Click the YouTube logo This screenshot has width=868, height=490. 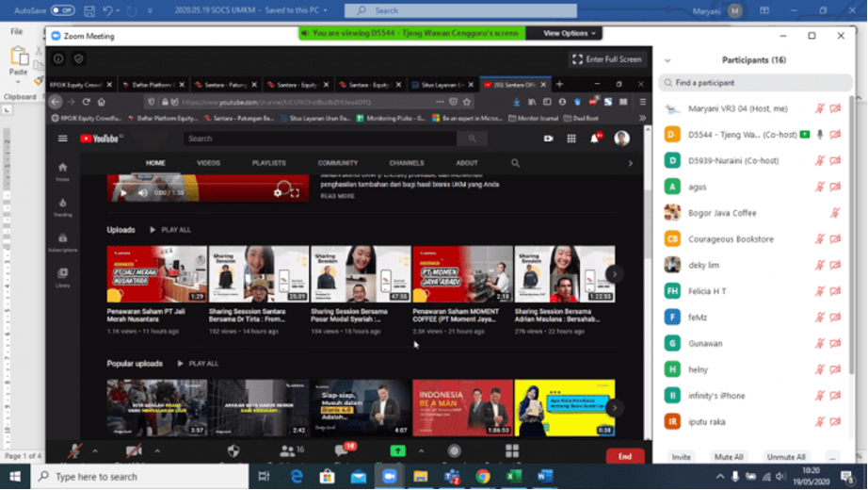[100, 139]
